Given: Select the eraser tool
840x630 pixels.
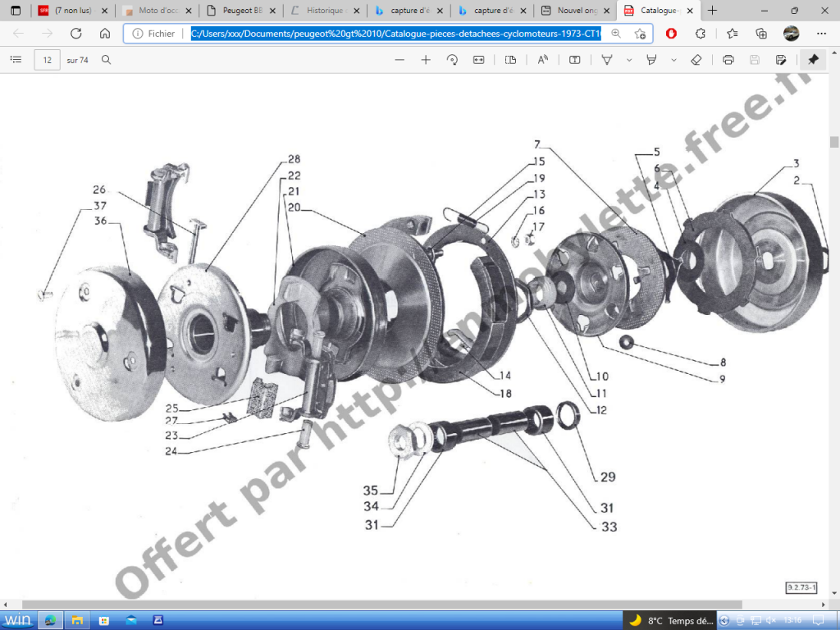Looking at the screenshot, I should [x=696, y=60].
